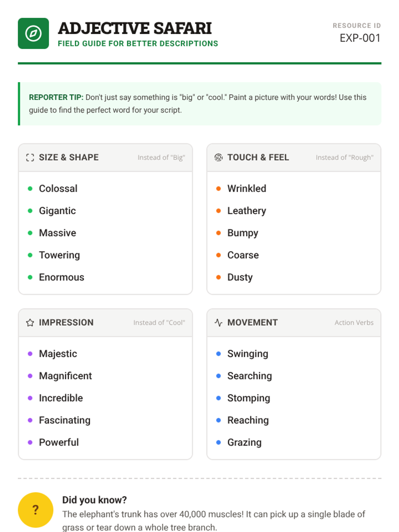
Task: Click the Impression star icon
Action: click(30, 323)
